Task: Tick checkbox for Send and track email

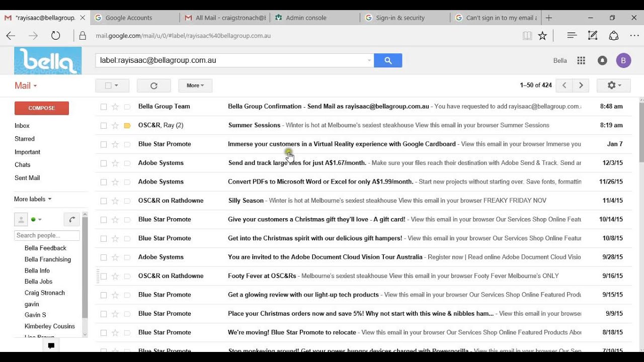Action: pyautogui.click(x=104, y=163)
